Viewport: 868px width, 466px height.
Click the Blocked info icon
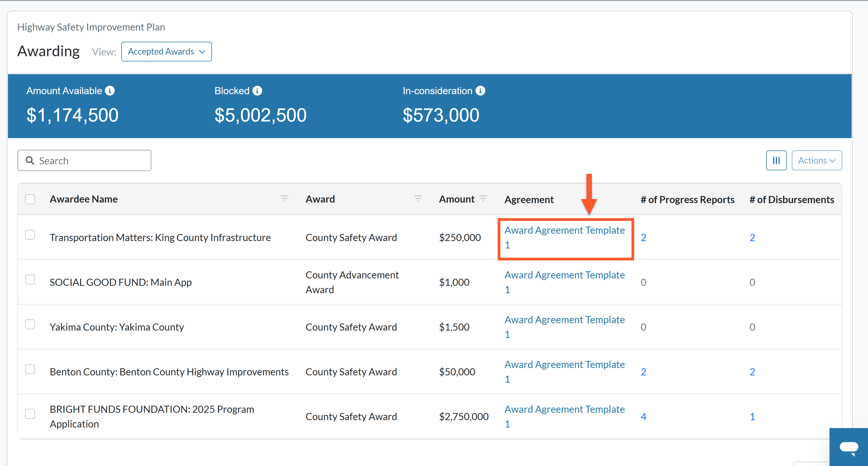pyautogui.click(x=257, y=91)
